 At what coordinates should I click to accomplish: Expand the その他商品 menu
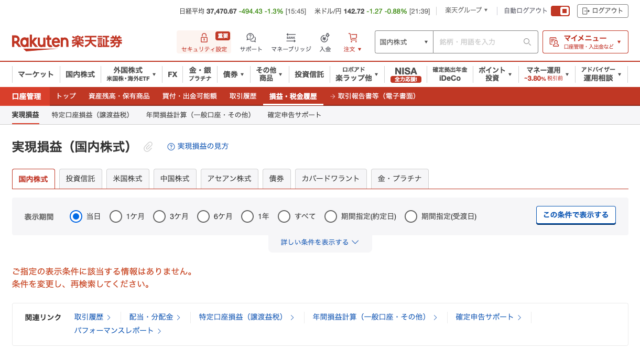pos(269,74)
